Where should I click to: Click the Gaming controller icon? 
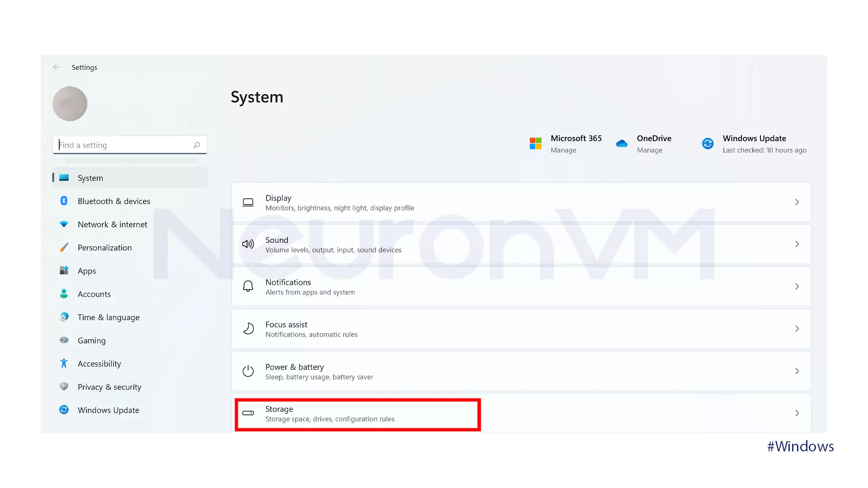click(x=64, y=340)
